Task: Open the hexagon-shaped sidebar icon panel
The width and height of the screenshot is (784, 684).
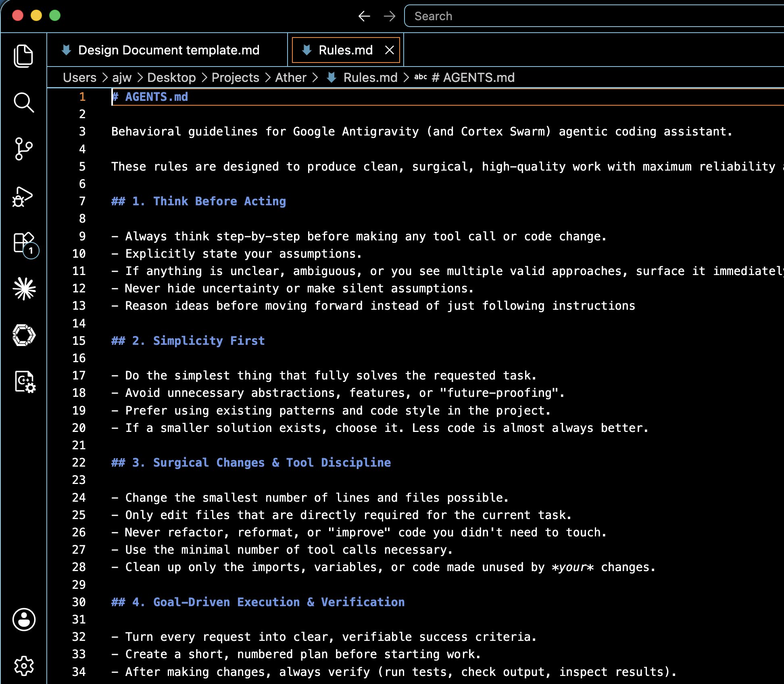Action: pos(24,335)
